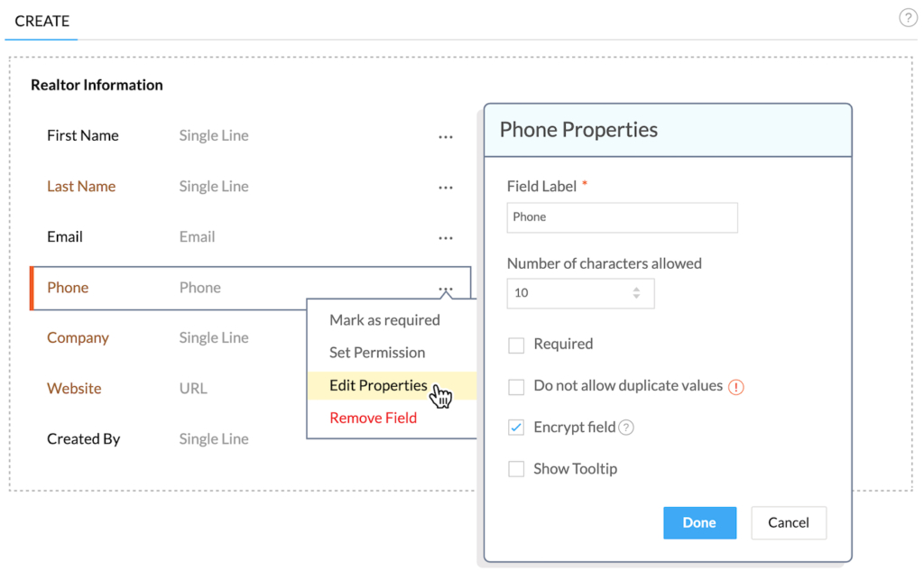Check Do not allow duplicate values
The width and height of the screenshot is (924, 571).
tap(516, 386)
